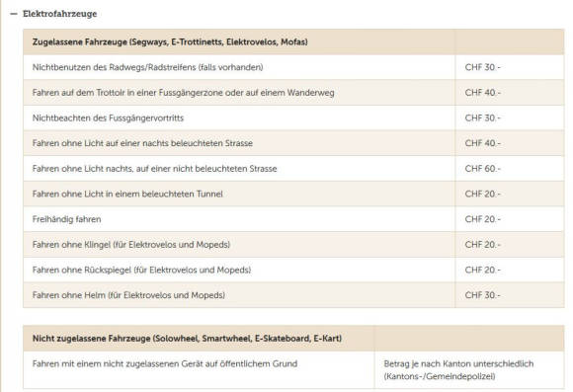Image resolution: width=573 pixels, height=392 pixels.
Task: Click the nicht beleuchteten Strasse row
Action: coord(293,169)
